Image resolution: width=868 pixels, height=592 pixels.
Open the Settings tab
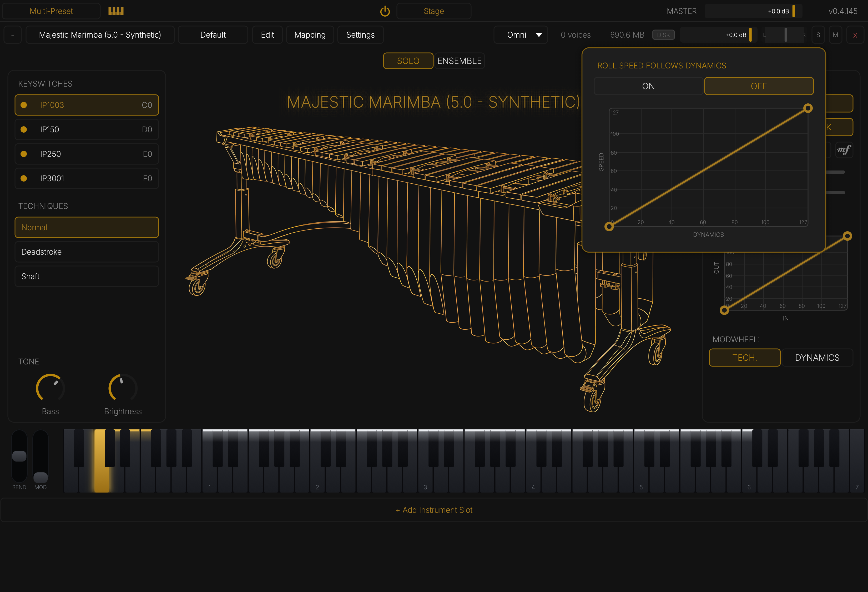pyautogui.click(x=360, y=35)
